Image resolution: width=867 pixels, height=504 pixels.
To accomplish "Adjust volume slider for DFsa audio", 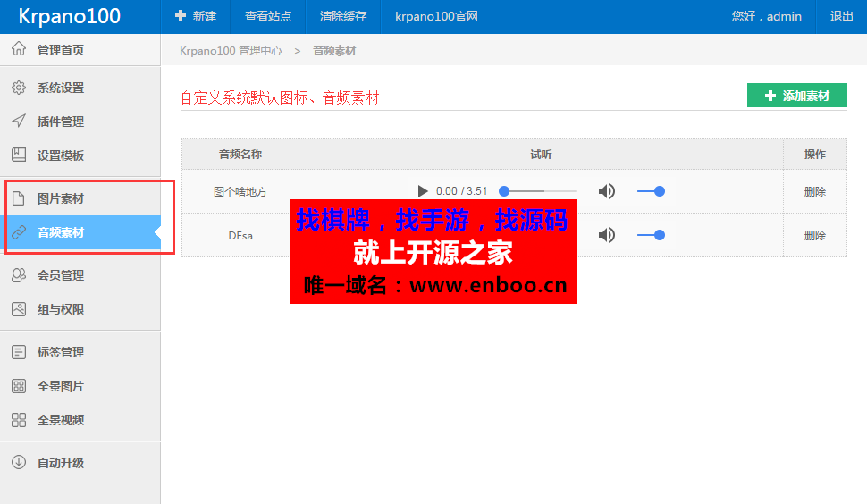I will coord(651,235).
